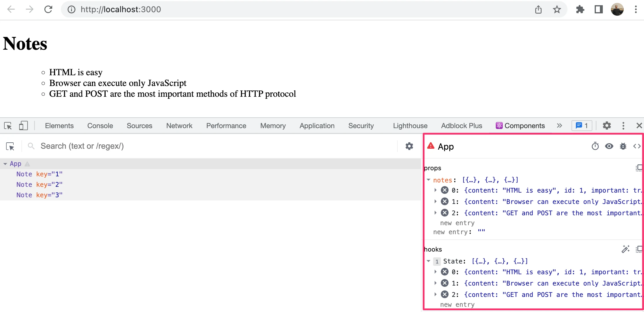
Task: Click the suspend component stopwatch icon
Action: click(x=595, y=146)
